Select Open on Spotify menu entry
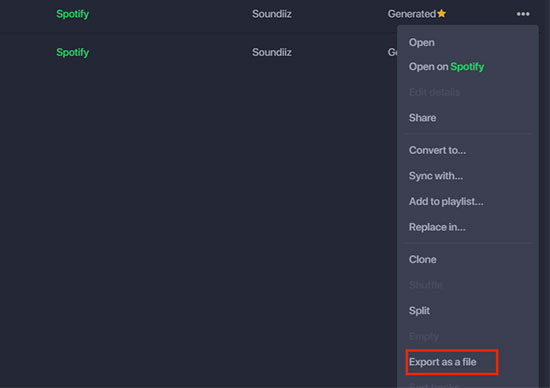This screenshot has width=550, height=388. 446,67
